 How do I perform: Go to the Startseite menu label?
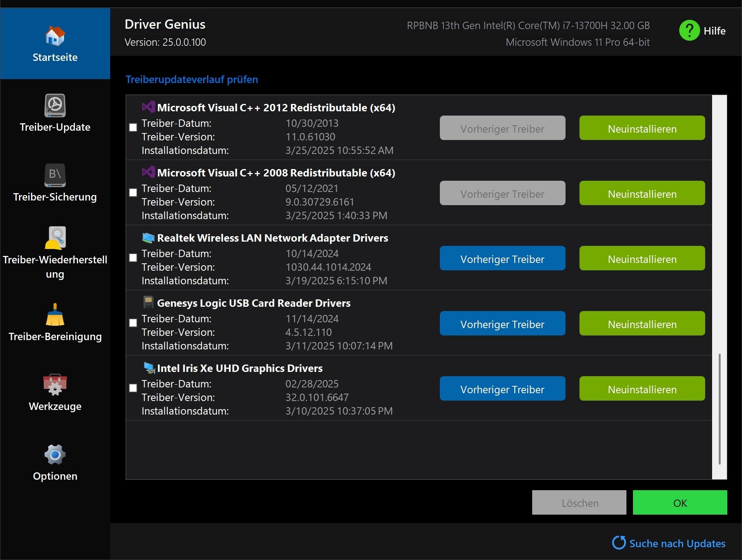pyautogui.click(x=55, y=57)
